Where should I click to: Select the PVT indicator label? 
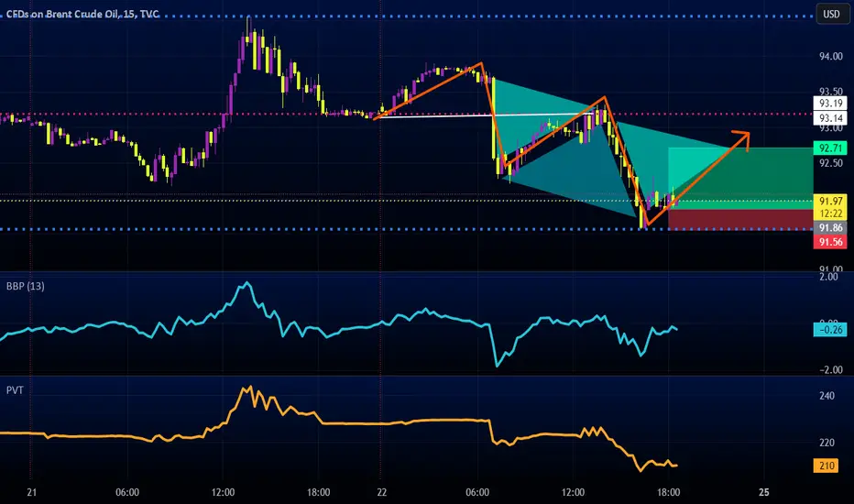click(15, 390)
